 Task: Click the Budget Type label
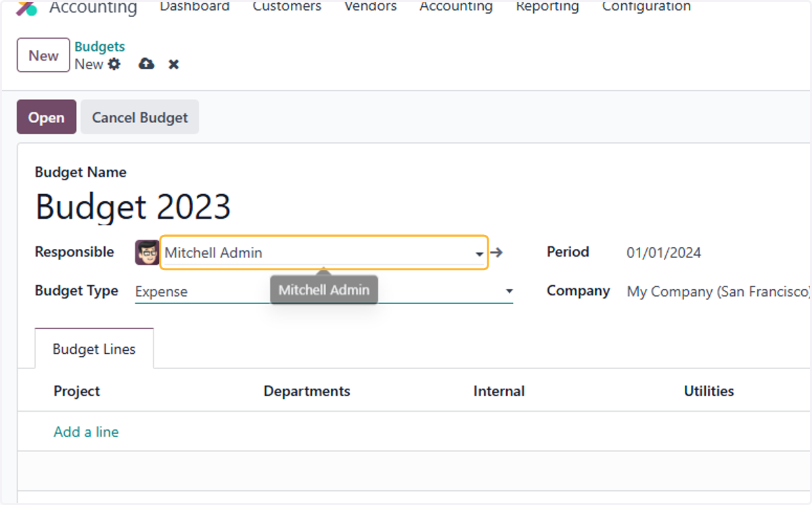[76, 291]
